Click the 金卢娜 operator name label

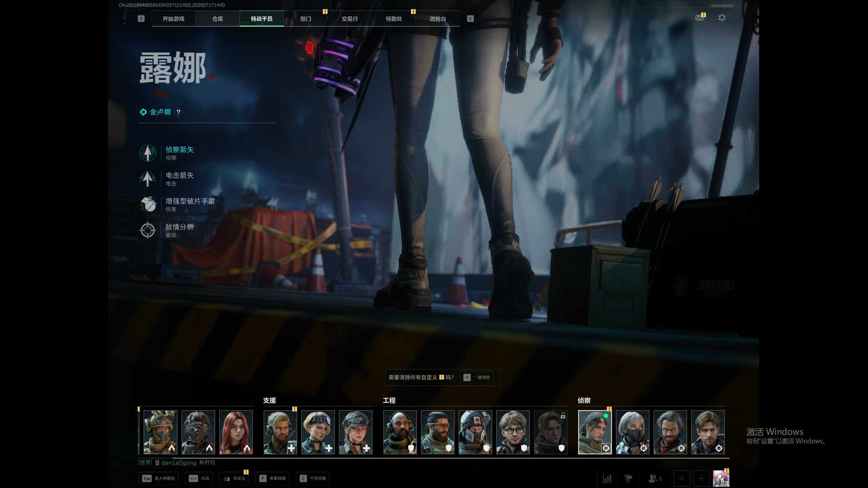click(x=160, y=112)
